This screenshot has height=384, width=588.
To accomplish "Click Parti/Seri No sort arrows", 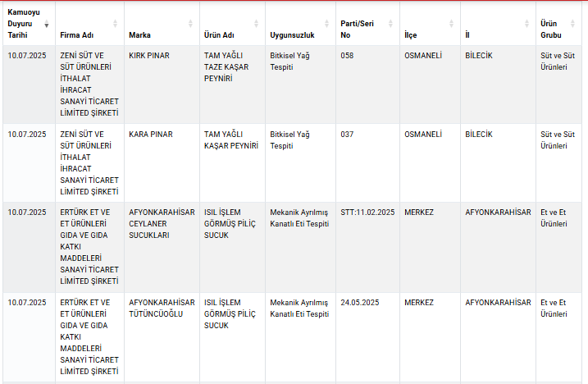I will point(390,24).
